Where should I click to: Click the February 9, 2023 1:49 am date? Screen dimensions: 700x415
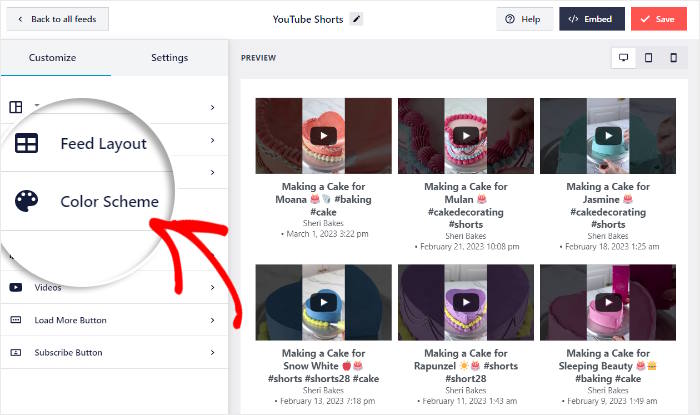pos(612,401)
